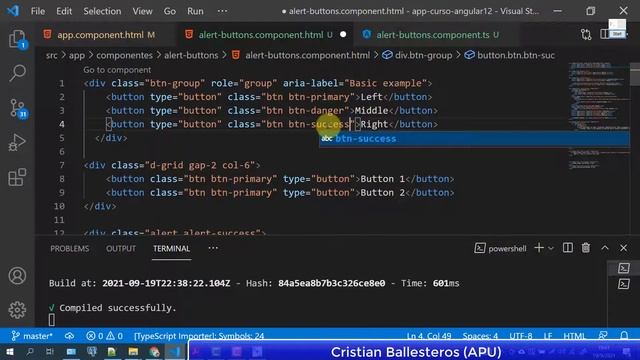Click app breadcrumb
640x360 pixels.
click(x=77, y=55)
